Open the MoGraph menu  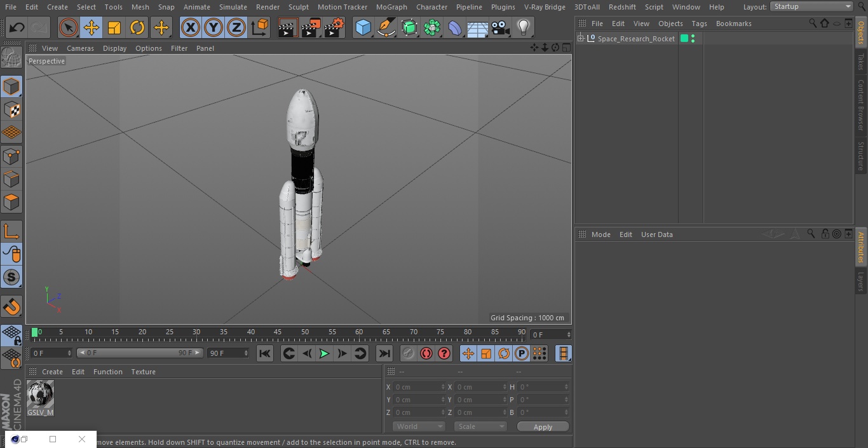click(x=391, y=7)
